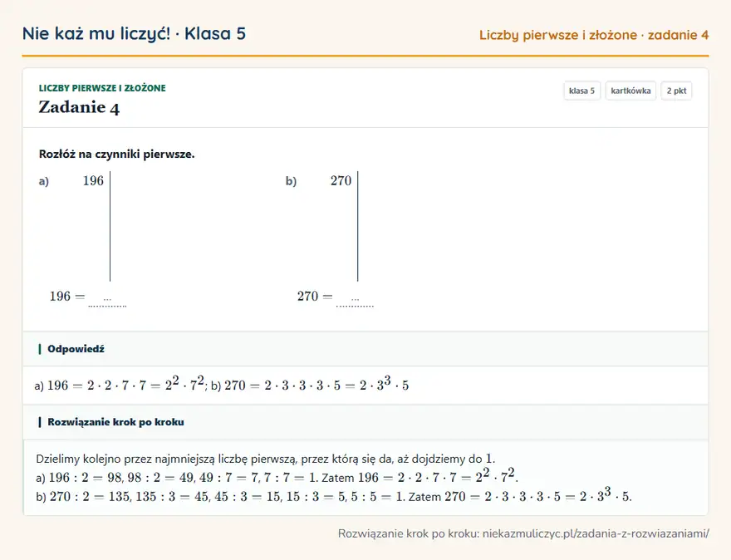Image resolution: width=731 pixels, height=560 pixels.
Task: Click the 'a)' label beside 196
Action: tap(44, 181)
